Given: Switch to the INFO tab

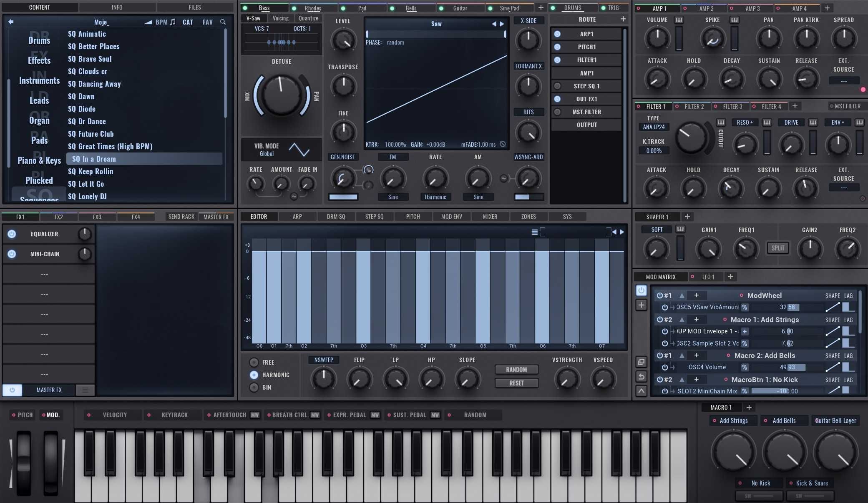Looking at the screenshot, I should [x=117, y=7].
